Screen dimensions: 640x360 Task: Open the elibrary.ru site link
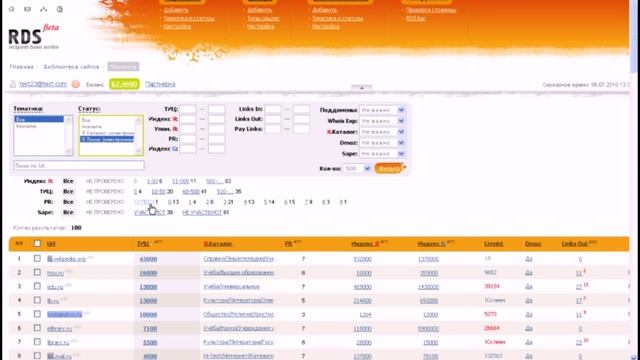point(60,328)
